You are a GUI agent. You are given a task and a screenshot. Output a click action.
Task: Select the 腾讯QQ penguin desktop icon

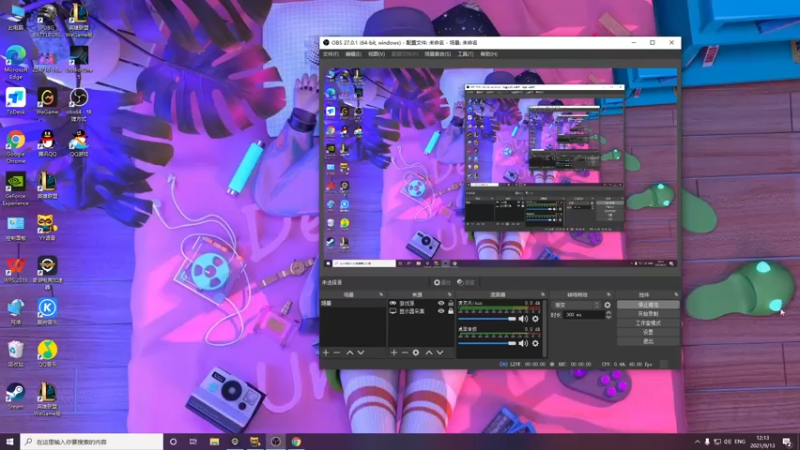tap(47, 143)
